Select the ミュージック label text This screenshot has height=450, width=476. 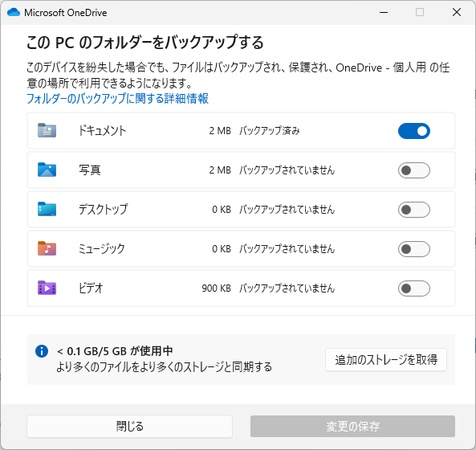pos(102,249)
